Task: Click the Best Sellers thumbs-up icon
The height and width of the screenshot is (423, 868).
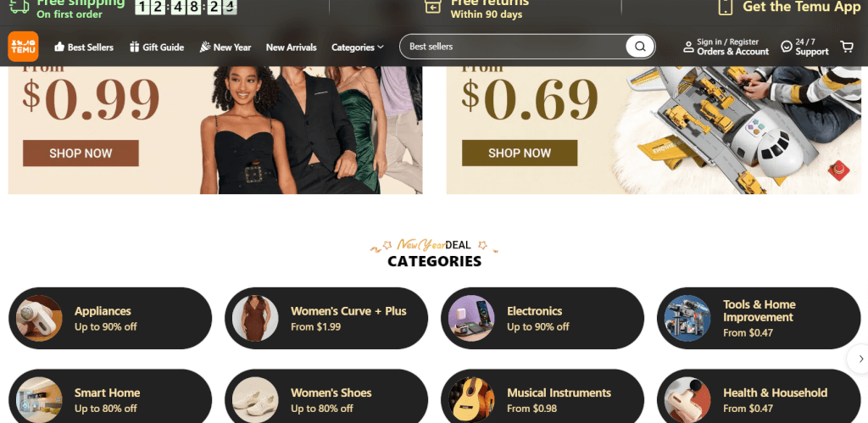Action: pyautogui.click(x=59, y=47)
